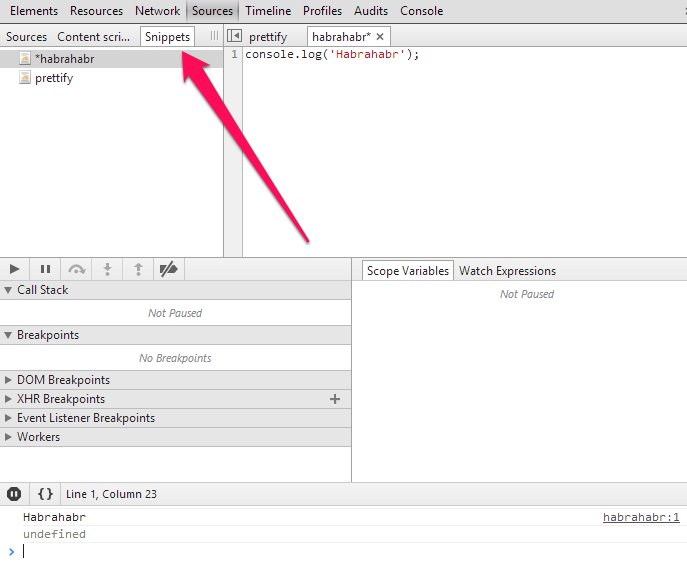Click the Pause script execution icon
Image resolution: width=687 pixels, height=565 pixels.
[x=46, y=269]
